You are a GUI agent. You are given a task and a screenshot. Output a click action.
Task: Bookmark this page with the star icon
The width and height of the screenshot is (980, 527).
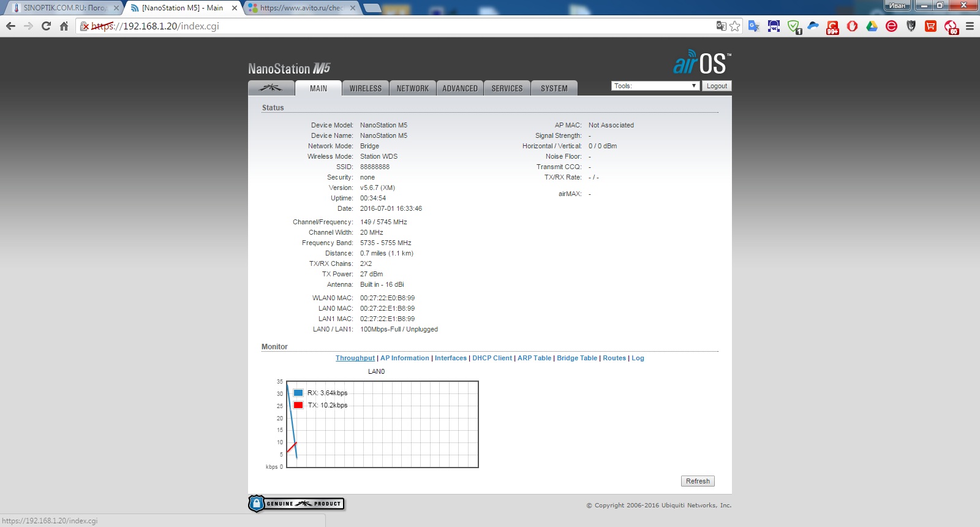pos(735,26)
